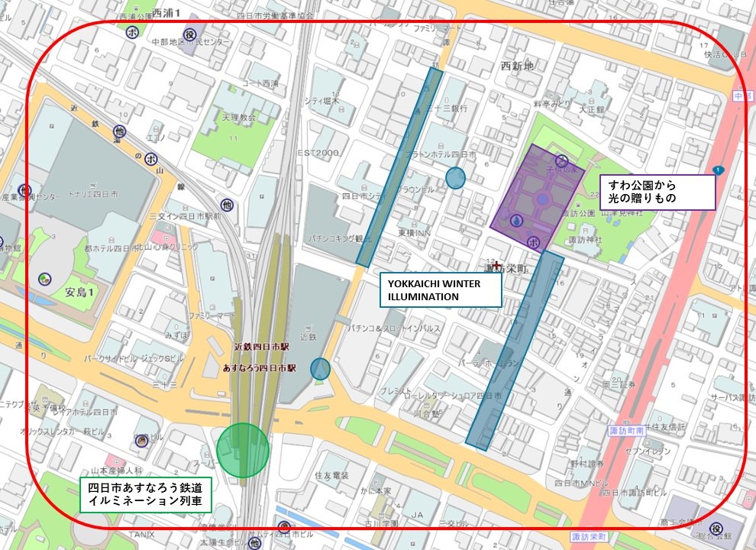Click the 役 icon at 中部地区市民センター
This screenshot has width=756, height=550.
[189, 34]
